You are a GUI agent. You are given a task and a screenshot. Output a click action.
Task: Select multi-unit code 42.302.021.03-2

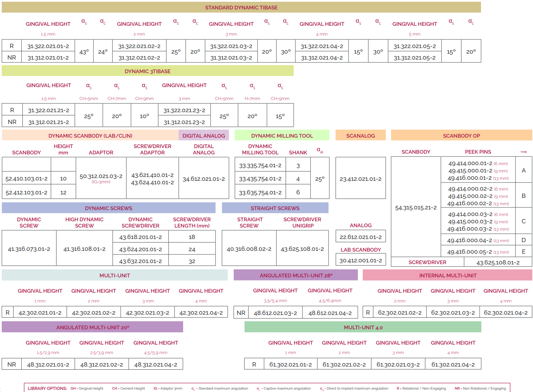[x=147, y=313]
